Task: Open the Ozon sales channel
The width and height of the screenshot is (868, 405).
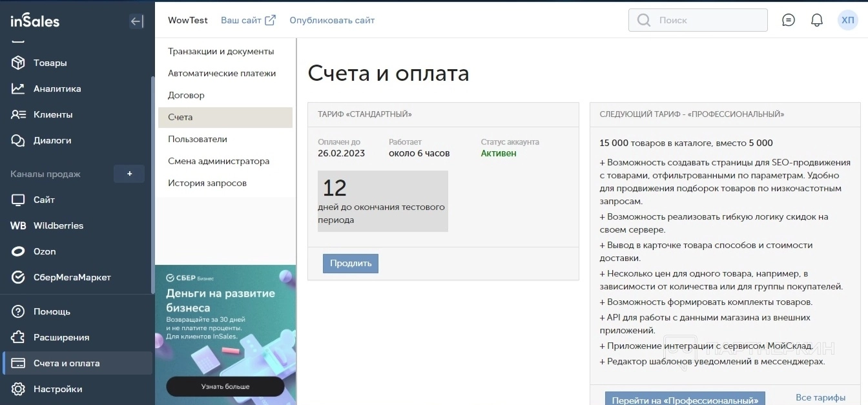Action: 45,251
